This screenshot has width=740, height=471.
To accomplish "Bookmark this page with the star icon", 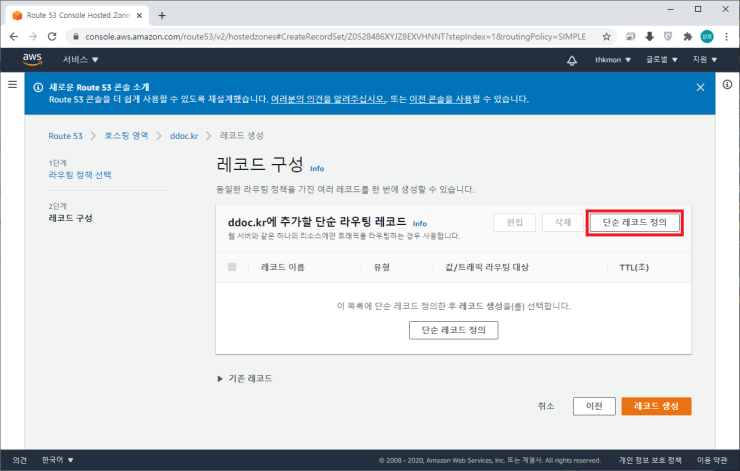I will [607, 35].
